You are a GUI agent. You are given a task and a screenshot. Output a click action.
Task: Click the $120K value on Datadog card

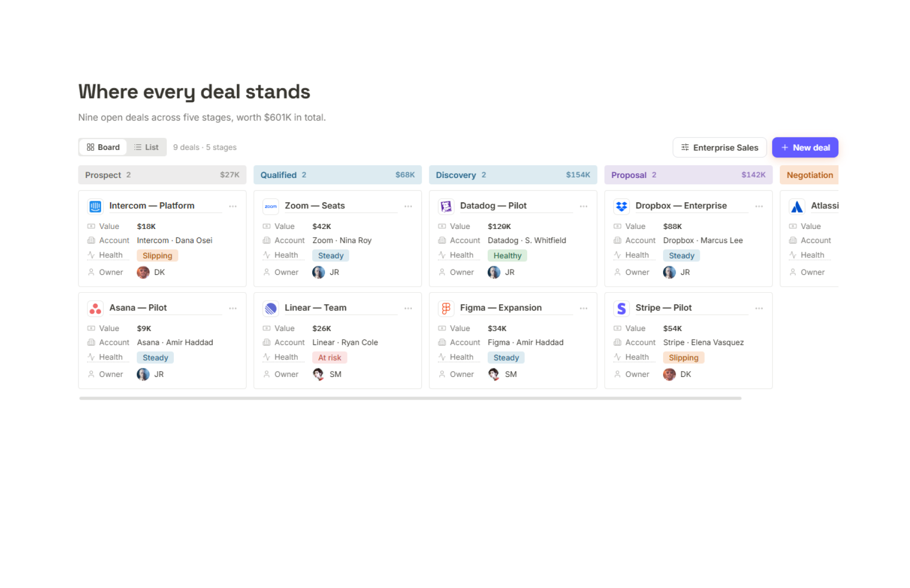click(499, 226)
